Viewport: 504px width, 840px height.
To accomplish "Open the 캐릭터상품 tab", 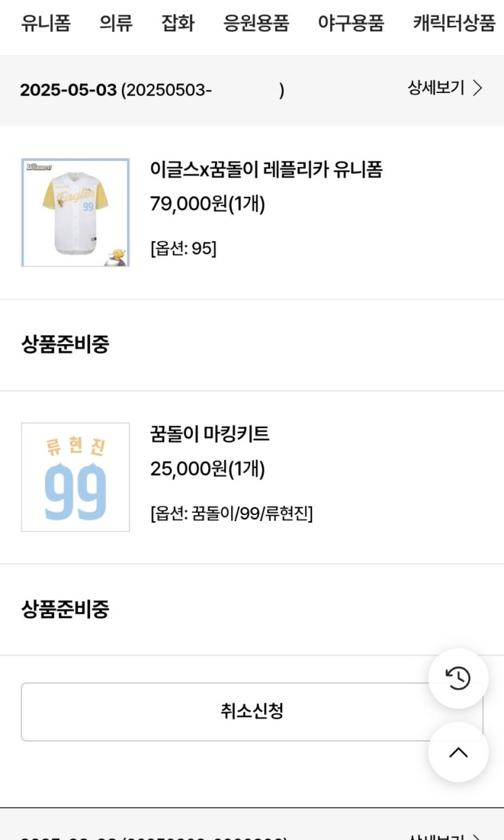I will (x=454, y=24).
